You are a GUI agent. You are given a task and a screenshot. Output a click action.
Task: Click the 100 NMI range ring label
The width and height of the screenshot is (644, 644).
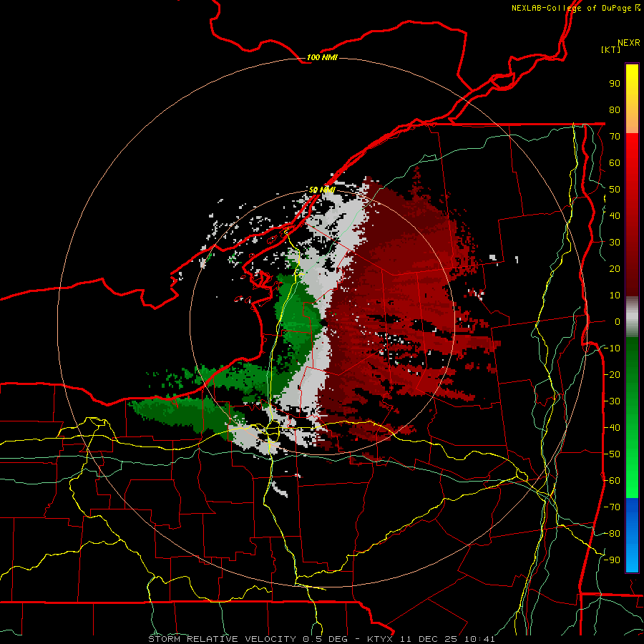pos(322,57)
